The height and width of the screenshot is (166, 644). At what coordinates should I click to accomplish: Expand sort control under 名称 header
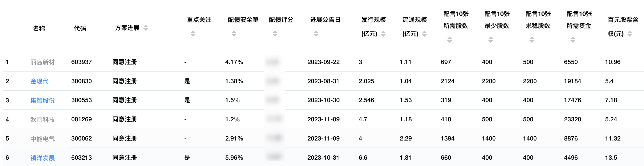pyautogui.click(x=39, y=28)
